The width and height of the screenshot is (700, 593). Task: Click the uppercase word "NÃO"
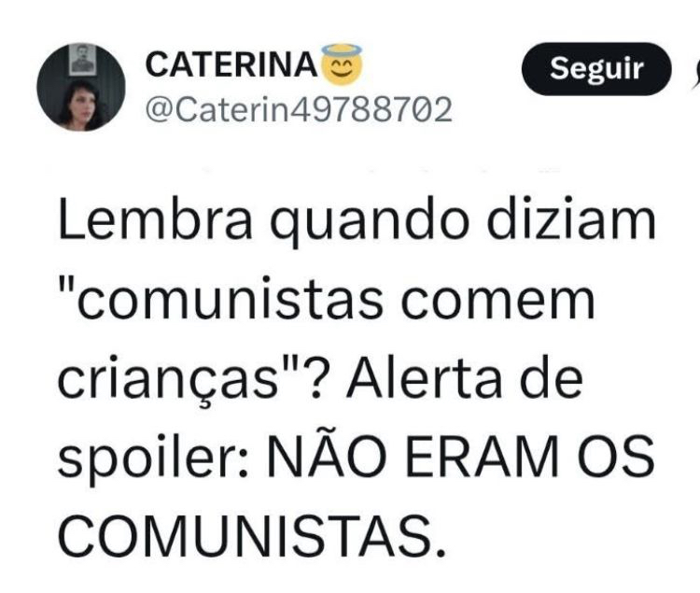point(327,456)
